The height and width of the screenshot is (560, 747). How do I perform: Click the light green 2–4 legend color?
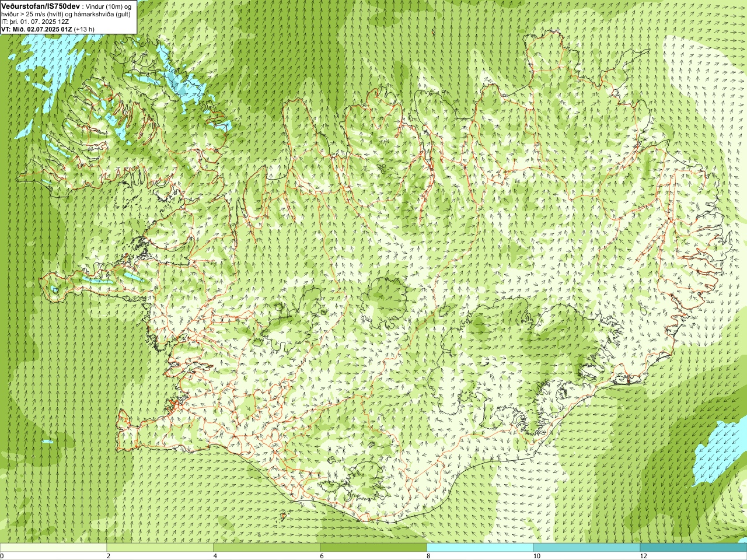pyautogui.click(x=160, y=547)
